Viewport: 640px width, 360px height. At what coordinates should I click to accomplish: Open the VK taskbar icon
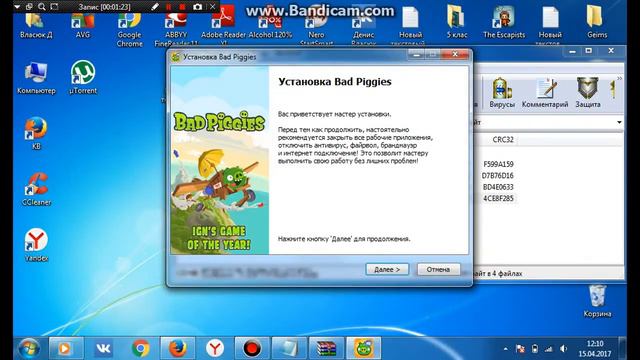[103, 348]
